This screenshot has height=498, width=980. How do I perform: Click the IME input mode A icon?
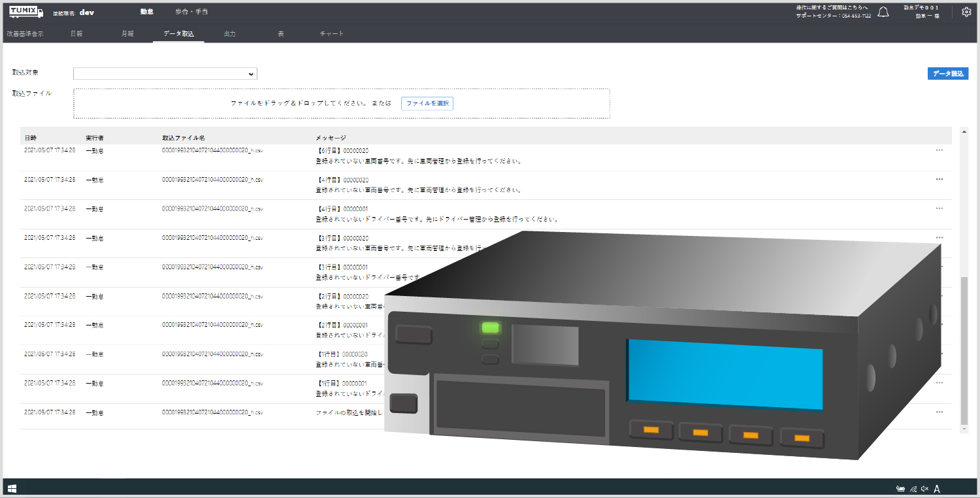pos(937,489)
